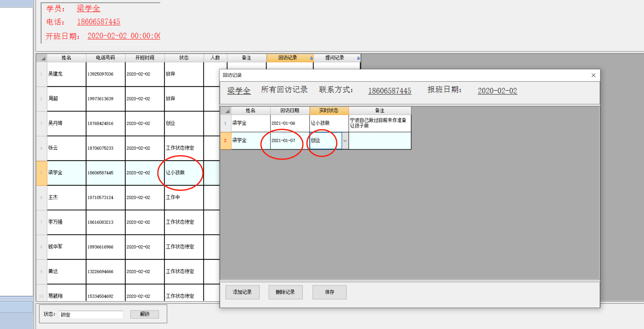This screenshot has width=644, height=329.
Task: Open the red phone link 18606587445 at top
Action: pyautogui.click(x=98, y=22)
